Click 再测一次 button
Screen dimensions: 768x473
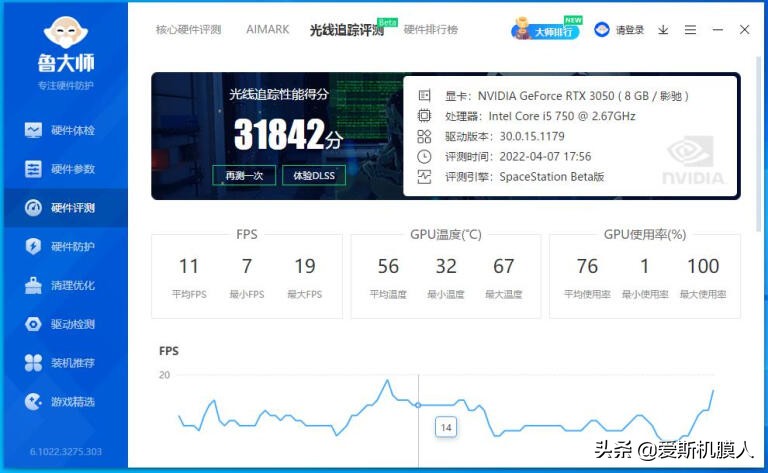[x=244, y=175]
